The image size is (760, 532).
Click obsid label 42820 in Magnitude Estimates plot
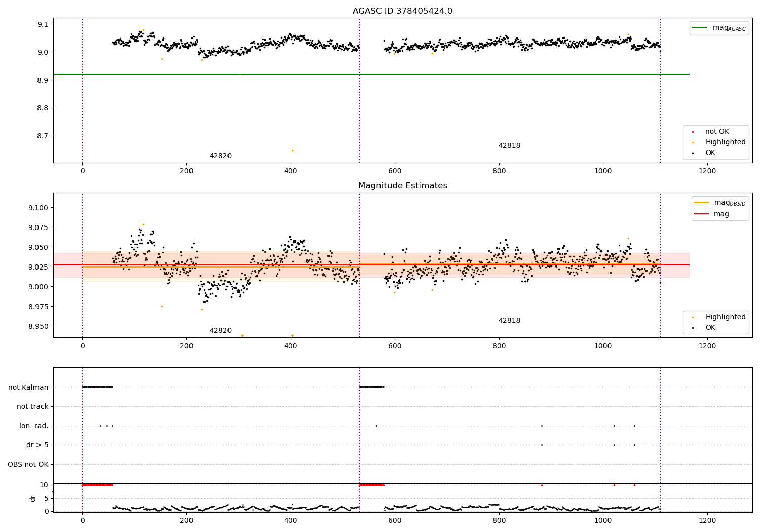(x=220, y=331)
